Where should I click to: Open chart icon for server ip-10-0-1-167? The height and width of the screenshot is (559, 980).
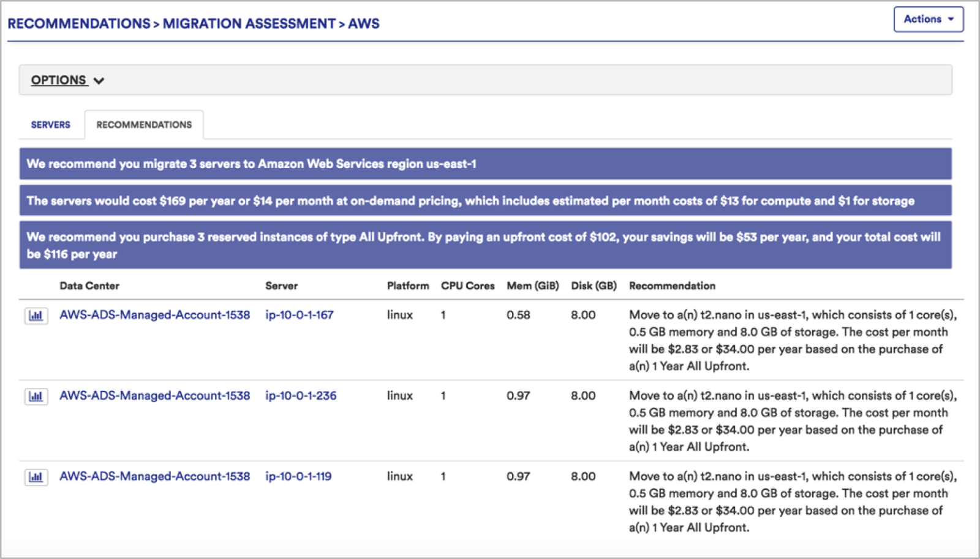[36, 316]
